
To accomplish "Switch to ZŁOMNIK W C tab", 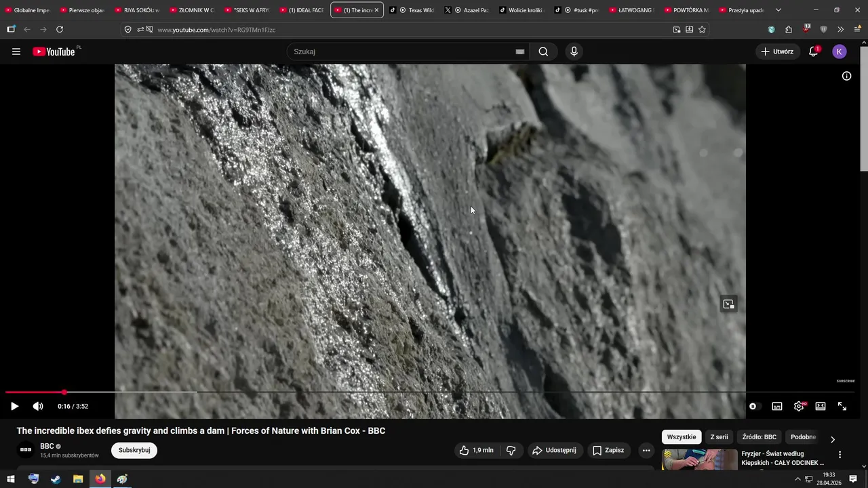I will (191, 10).
